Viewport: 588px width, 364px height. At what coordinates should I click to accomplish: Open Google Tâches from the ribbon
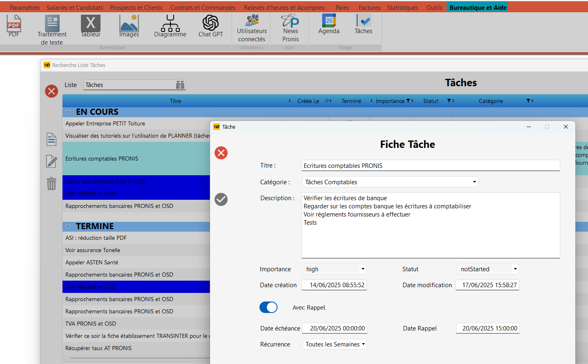click(363, 24)
